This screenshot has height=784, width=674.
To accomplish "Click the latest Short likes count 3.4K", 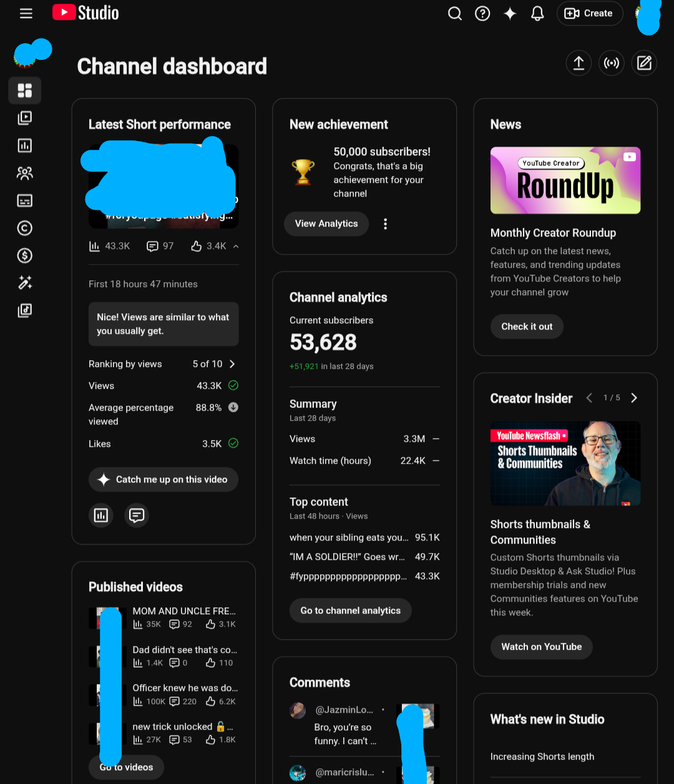I will coord(208,247).
